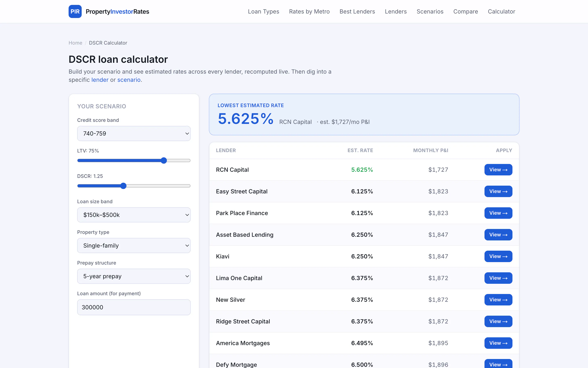Click the EST. RATE column header
588x368 pixels.
click(360, 150)
